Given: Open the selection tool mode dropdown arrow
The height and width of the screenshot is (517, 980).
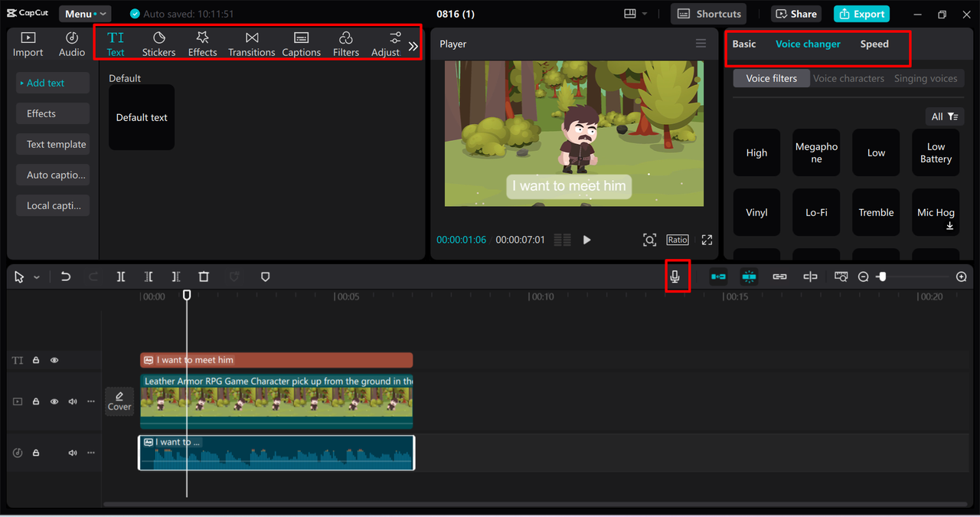Looking at the screenshot, I should pyautogui.click(x=36, y=277).
